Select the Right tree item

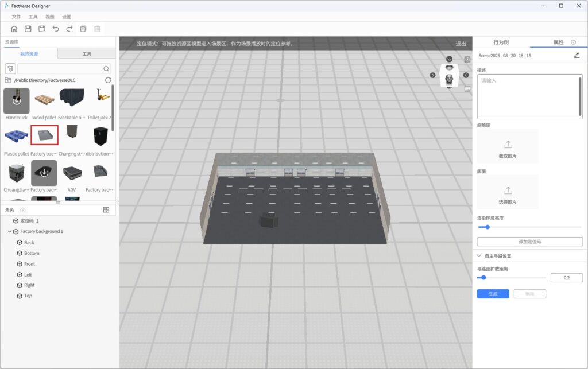29,285
